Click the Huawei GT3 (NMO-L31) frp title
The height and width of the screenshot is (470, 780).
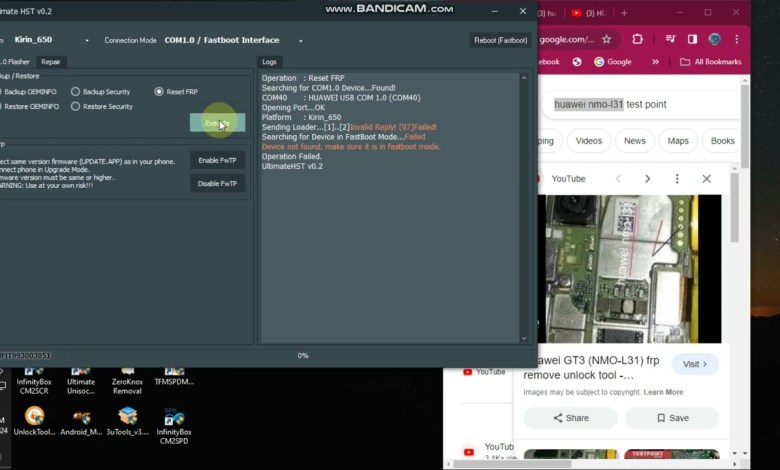[591, 368]
